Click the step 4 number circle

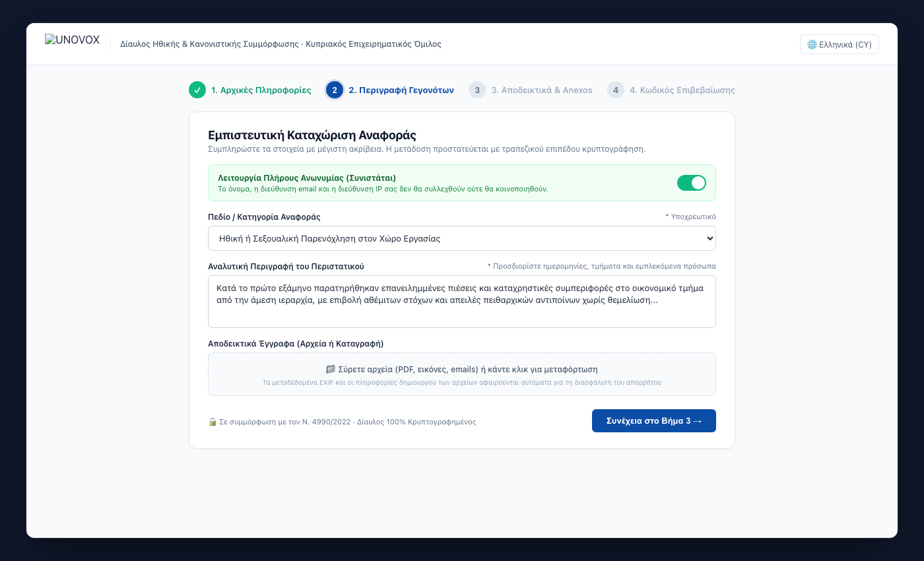(x=616, y=90)
